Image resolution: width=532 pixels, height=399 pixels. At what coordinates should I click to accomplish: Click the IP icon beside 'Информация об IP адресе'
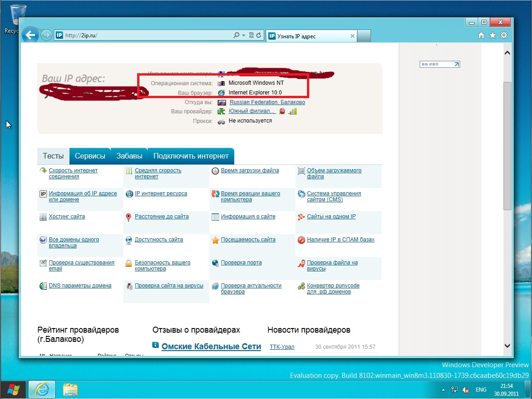click(x=43, y=194)
